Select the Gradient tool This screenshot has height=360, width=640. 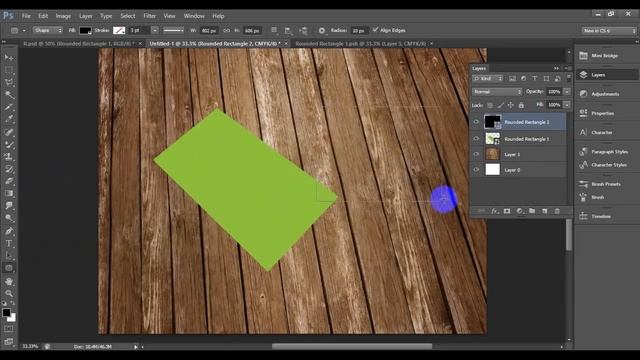[x=9, y=193]
